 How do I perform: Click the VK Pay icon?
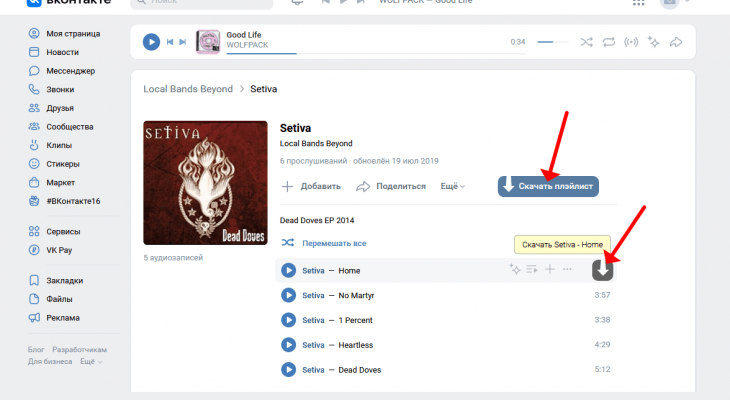34,250
